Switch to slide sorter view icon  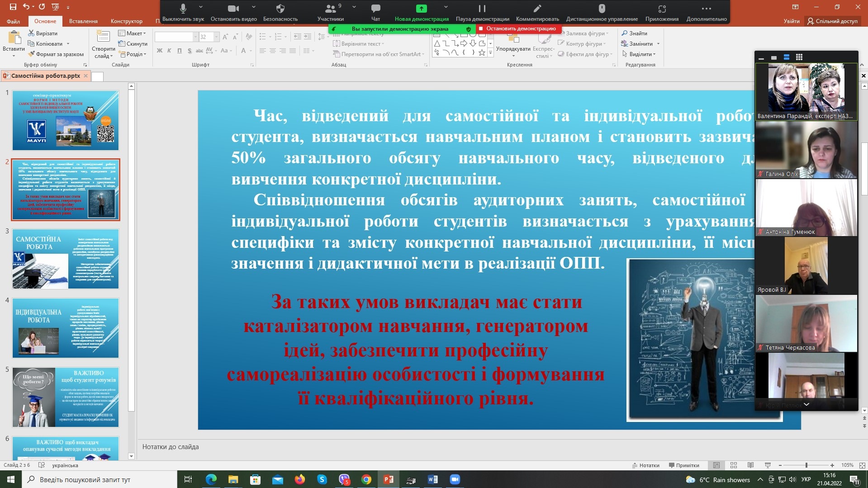(x=734, y=465)
